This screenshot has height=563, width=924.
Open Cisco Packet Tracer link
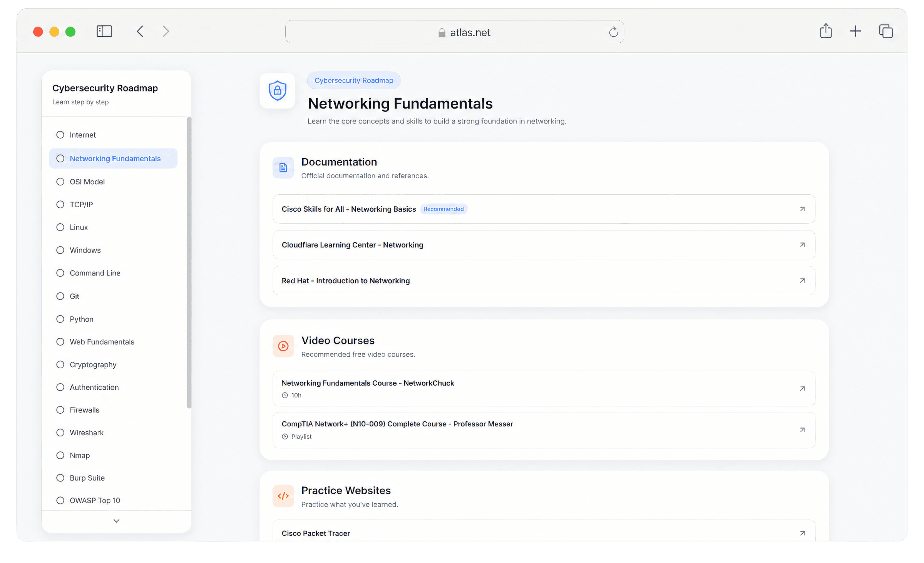click(x=544, y=531)
